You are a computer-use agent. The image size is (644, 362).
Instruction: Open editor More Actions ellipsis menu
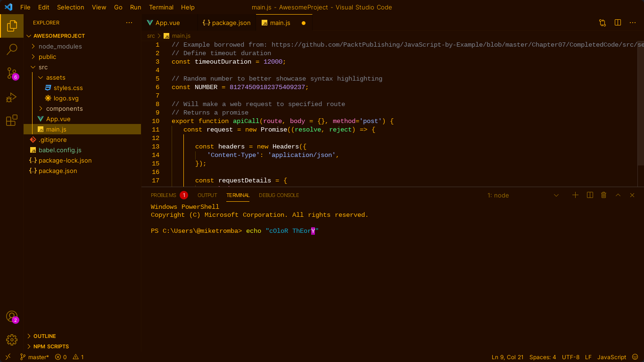[x=633, y=23]
